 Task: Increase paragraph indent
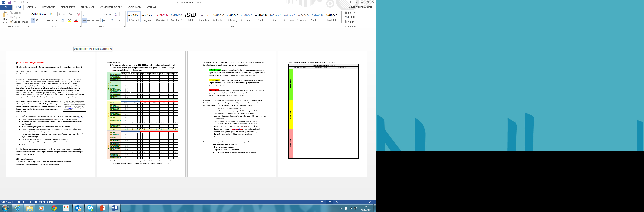[110, 14]
